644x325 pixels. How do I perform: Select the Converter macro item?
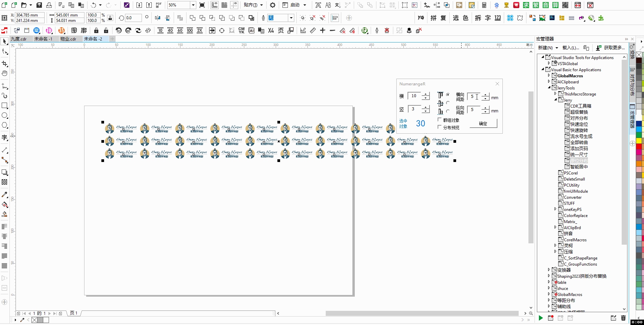tap(573, 197)
